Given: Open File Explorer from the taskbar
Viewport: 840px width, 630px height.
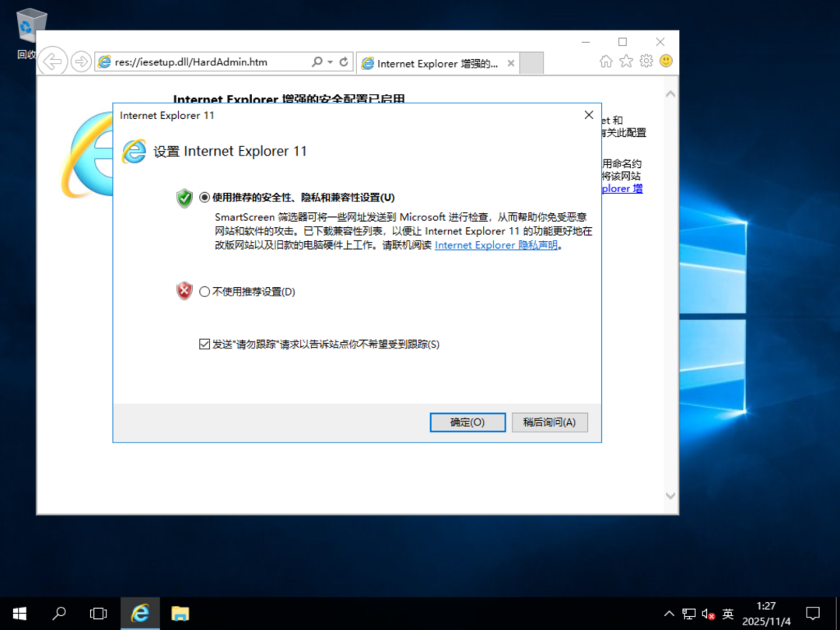Looking at the screenshot, I should point(180,614).
